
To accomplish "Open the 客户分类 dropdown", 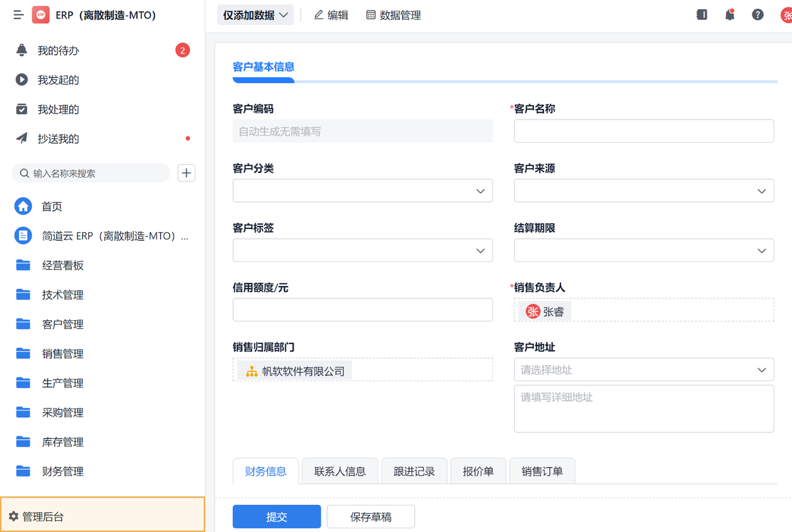I will [362, 191].
